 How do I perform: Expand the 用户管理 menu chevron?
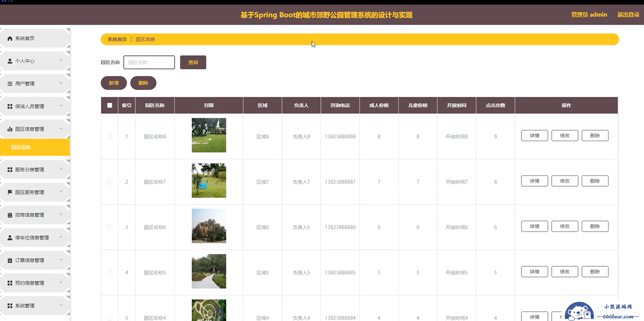(61, 83)
